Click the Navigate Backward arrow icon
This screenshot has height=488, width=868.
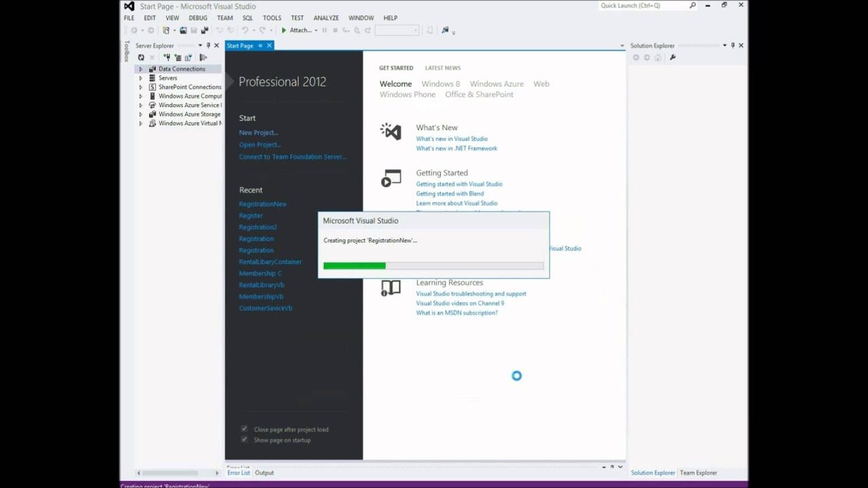[x=134, y=30]
